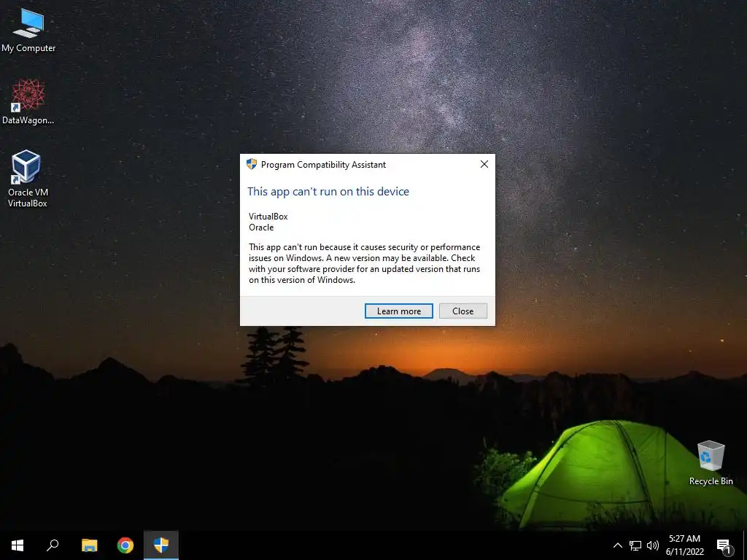Dismiss dialog with the title bar X
Screen dimensions: 747x560
pos(484,164)
